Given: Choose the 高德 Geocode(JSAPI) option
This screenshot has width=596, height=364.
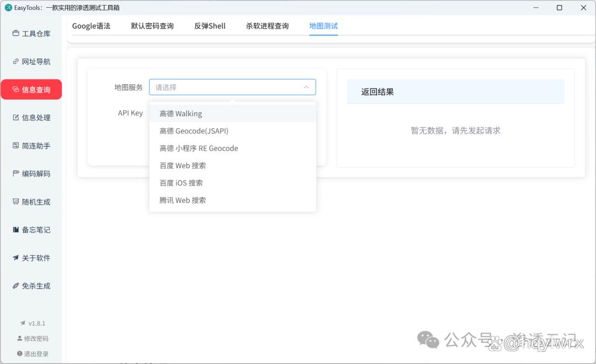Looking at the screenshot, I should tap(233, 131).
